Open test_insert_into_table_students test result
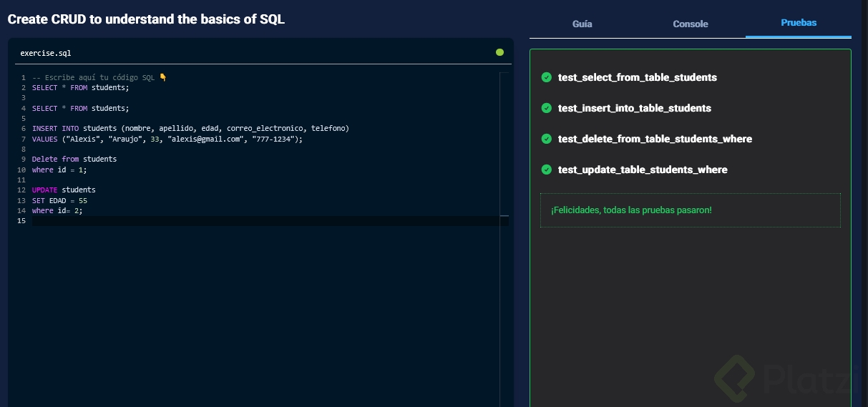Viewport: 868px width, 407px height. pos(635,108)
